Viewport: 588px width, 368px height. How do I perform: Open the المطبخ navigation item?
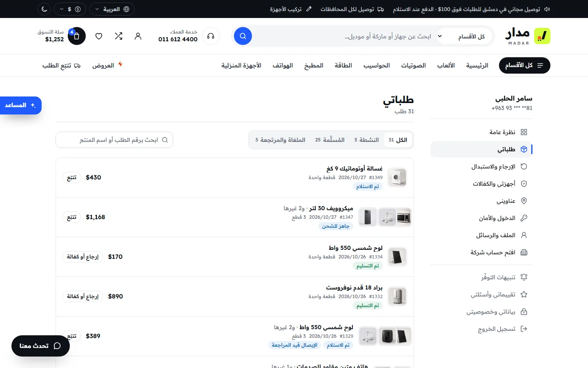click(x=314, y=65)
